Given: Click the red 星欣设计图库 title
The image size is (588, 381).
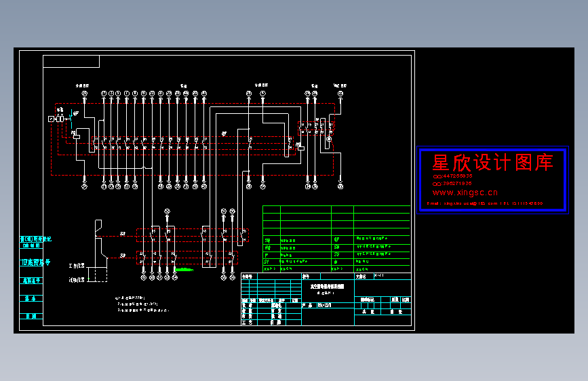Looking at the screenshot, I should click(492, 163).
